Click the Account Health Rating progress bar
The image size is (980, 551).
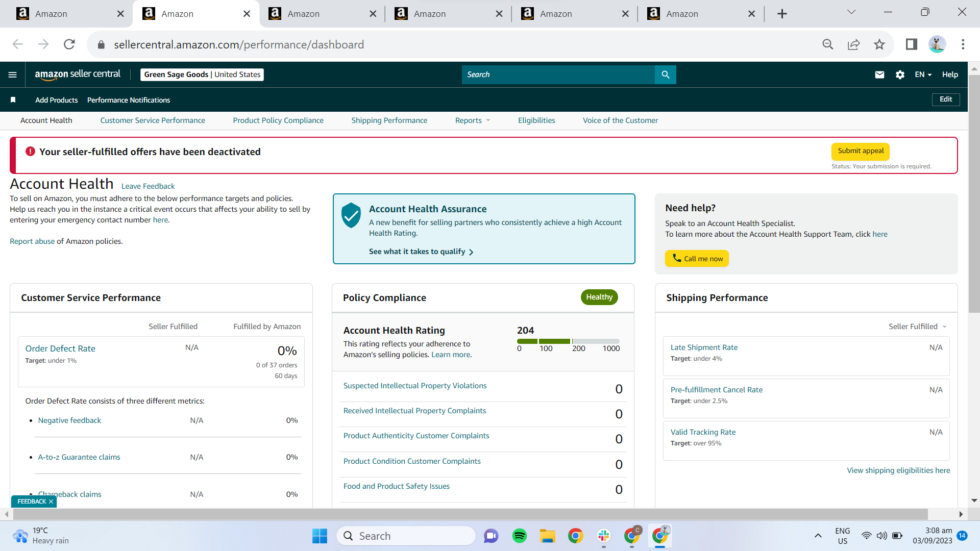(568, 341)
